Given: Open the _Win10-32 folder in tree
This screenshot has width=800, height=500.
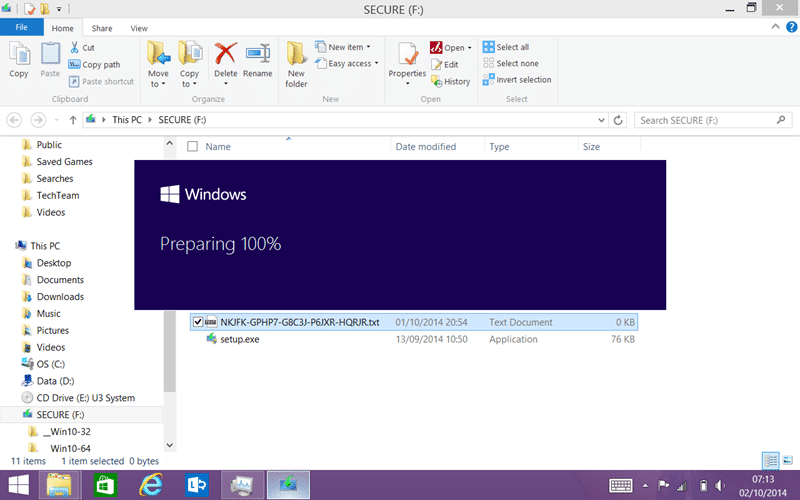Looking at the screenshot, I should pyautogui.click(x=66, y=432).
